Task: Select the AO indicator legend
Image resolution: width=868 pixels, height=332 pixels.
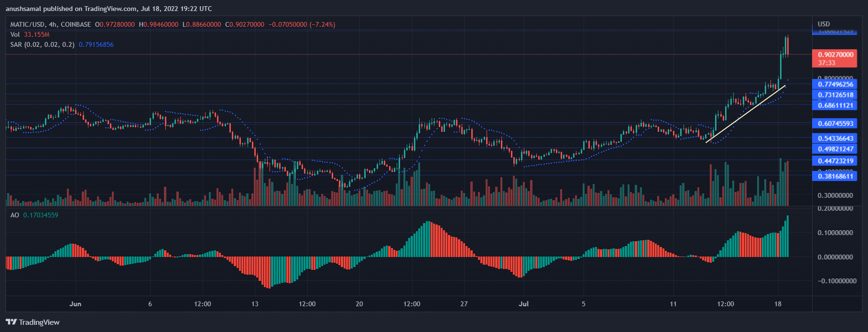Action: coord(15,215)
